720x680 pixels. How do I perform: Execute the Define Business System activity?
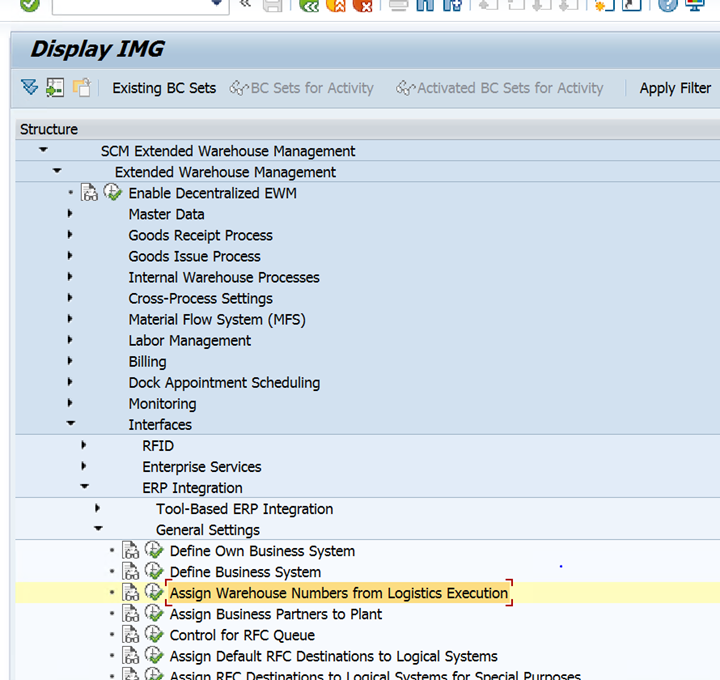154,572
